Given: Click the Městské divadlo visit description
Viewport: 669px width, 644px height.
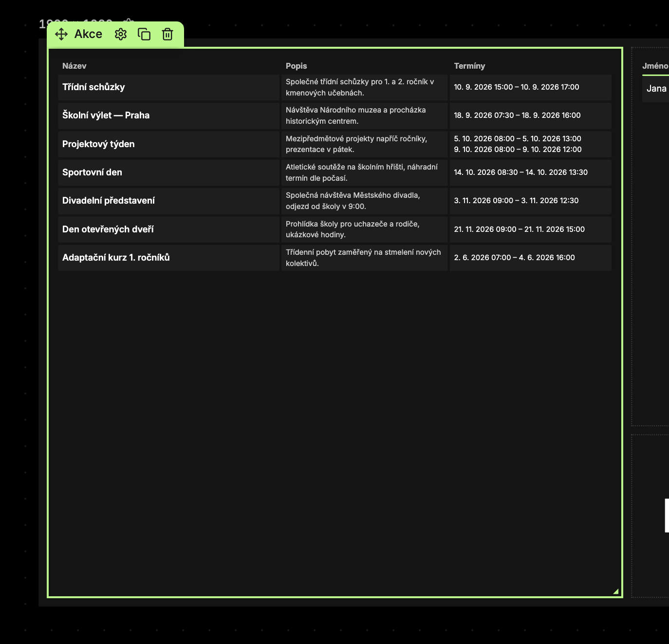Looking at the screenshot, I should [x=364, y=201].
